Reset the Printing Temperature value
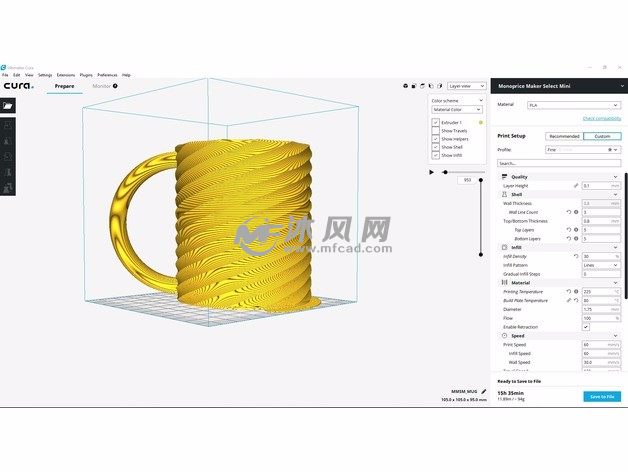Viewport: 628px width, 472px height. pos(569,291)
